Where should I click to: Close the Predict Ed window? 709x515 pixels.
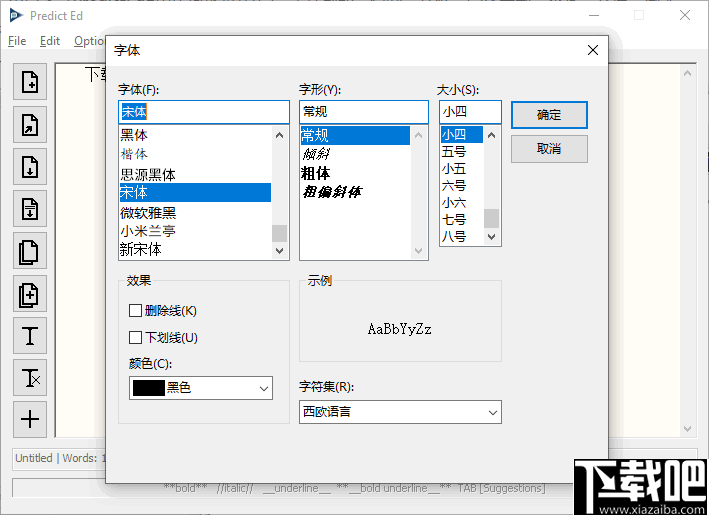(x=685, y=15)
